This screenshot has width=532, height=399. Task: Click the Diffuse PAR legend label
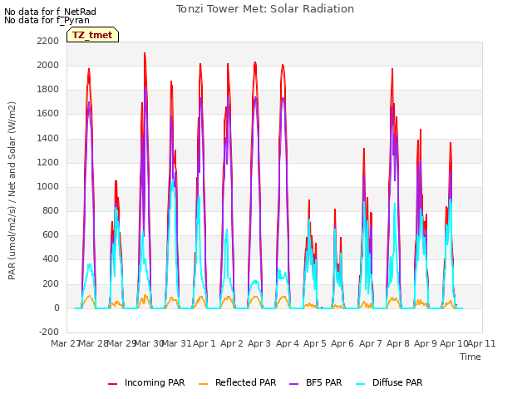coord(397,382)
